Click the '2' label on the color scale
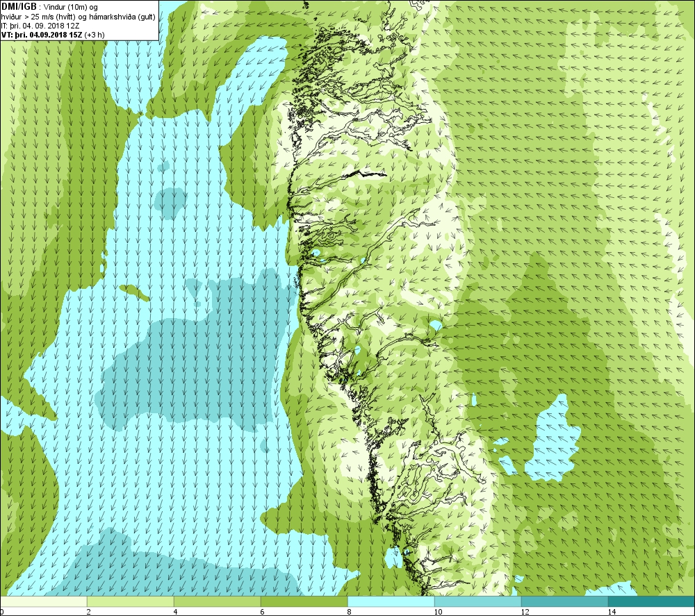 click(x=89, y=612)
